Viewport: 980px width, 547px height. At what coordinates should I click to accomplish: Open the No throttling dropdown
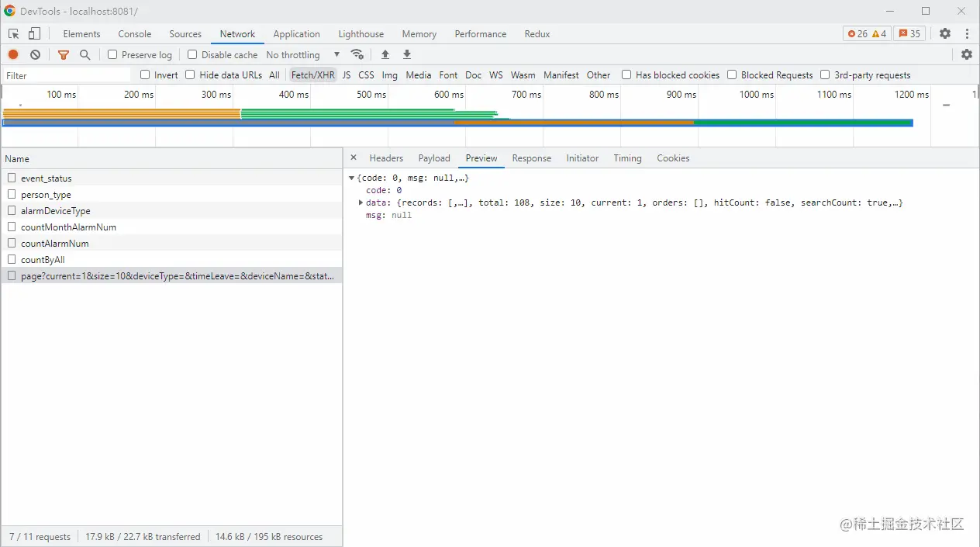302,54
